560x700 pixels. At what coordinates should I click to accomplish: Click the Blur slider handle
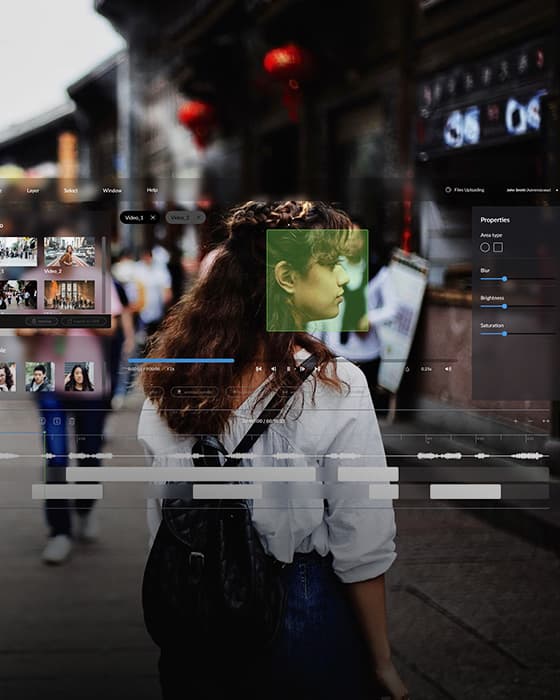click(505, 279)
